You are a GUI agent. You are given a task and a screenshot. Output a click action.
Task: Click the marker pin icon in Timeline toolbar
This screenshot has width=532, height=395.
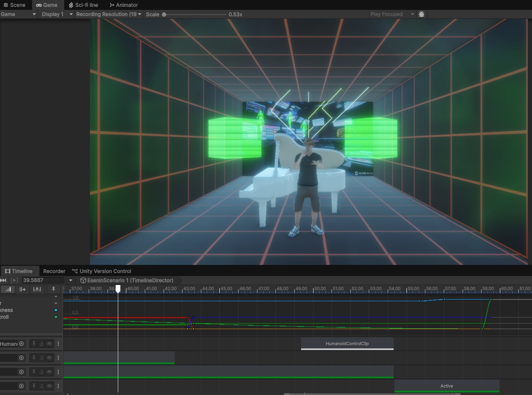click(x=54, y=289)
